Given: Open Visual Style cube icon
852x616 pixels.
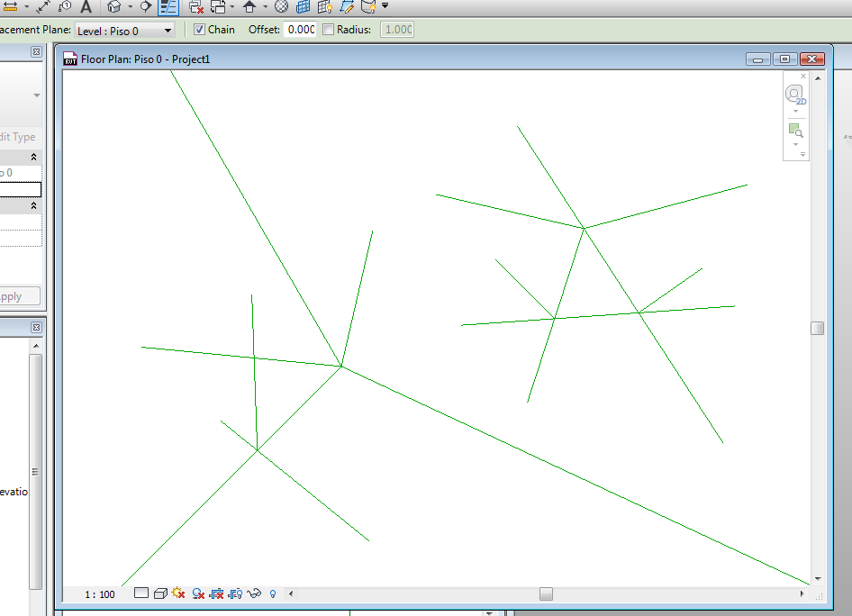Looking at the screenshot, I should click(x=160, y=593).
